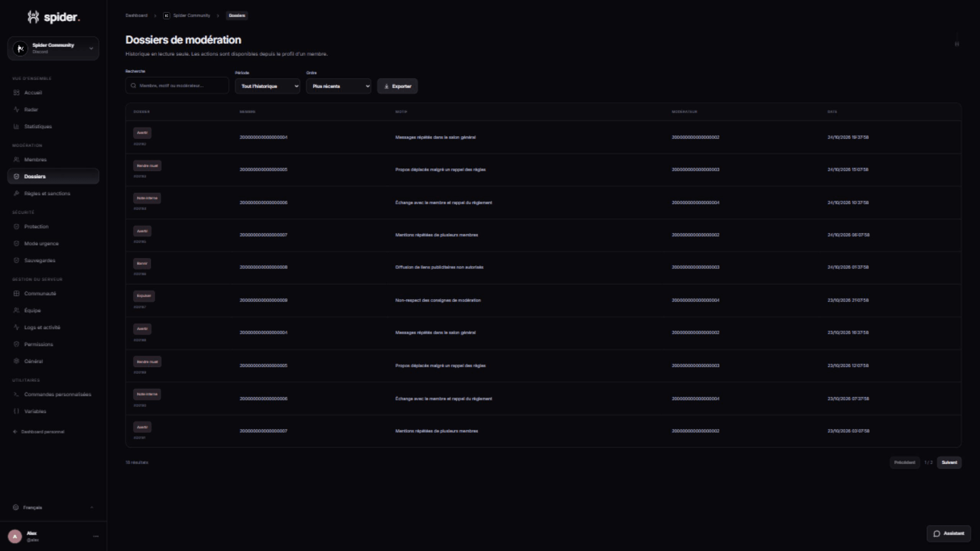Click the Exporter button

[x=397, y=86]
